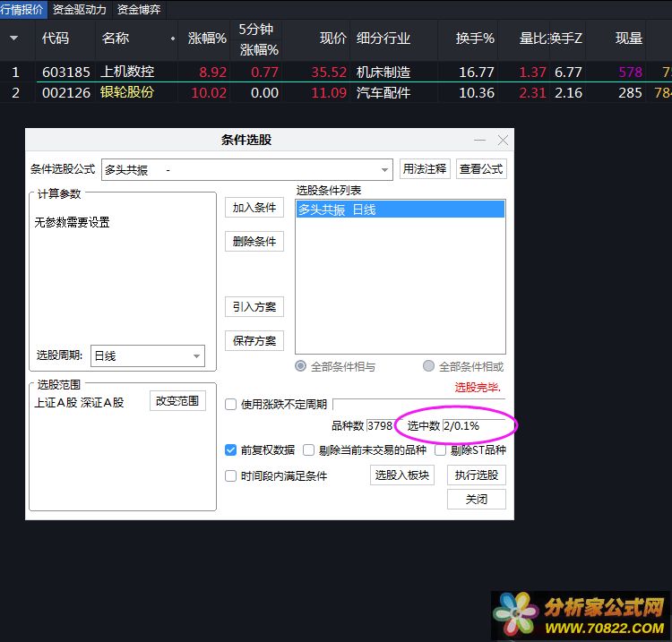672x642 pixels.
Task: Click the 选中数 result field
Action: pyautogui.click(x=473, y=426)
